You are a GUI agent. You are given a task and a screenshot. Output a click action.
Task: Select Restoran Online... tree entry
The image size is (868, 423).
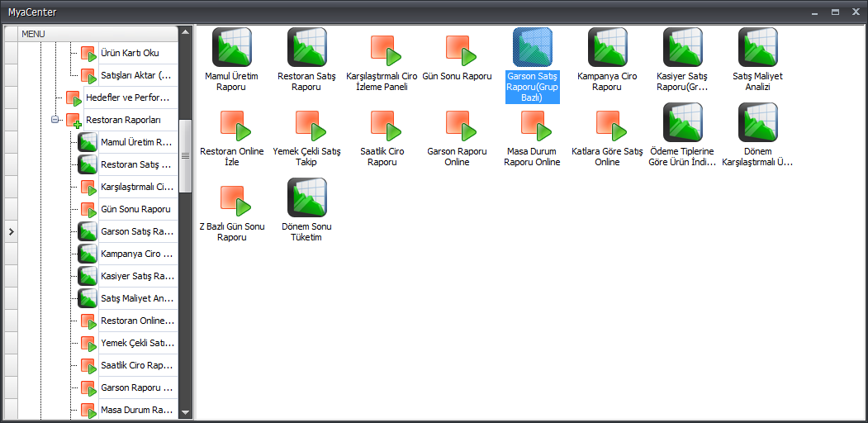pyautogui.click(x=137, y=321)
